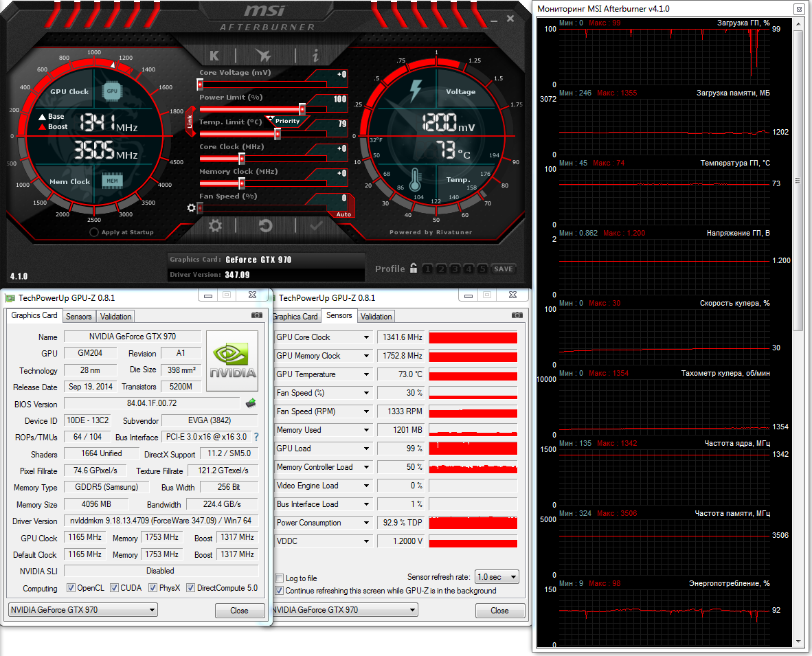The width and height of the screenshot is (812, 656).
Task: Adjust the Power Limit slider handle
Action: click(x=302, y=109)
